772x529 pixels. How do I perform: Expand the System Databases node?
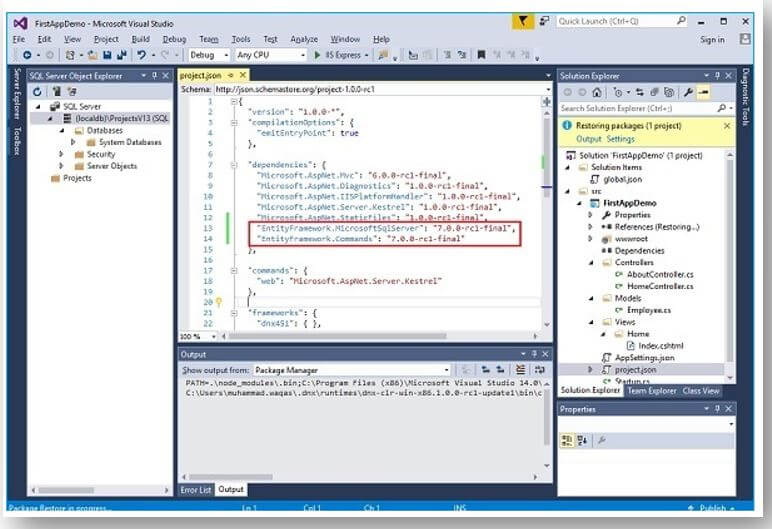click(73, 142)
